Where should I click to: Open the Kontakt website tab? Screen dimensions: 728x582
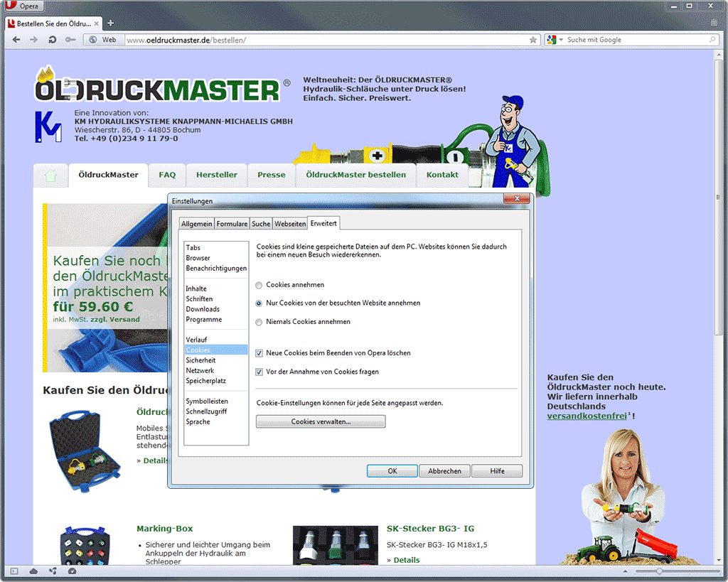click(442, 175)
